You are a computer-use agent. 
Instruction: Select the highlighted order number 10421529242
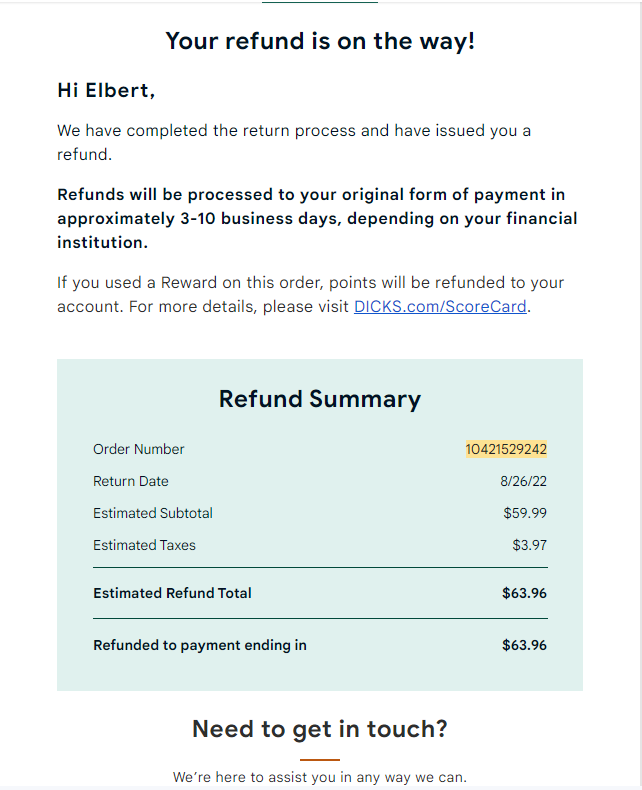tap(506, 449)
